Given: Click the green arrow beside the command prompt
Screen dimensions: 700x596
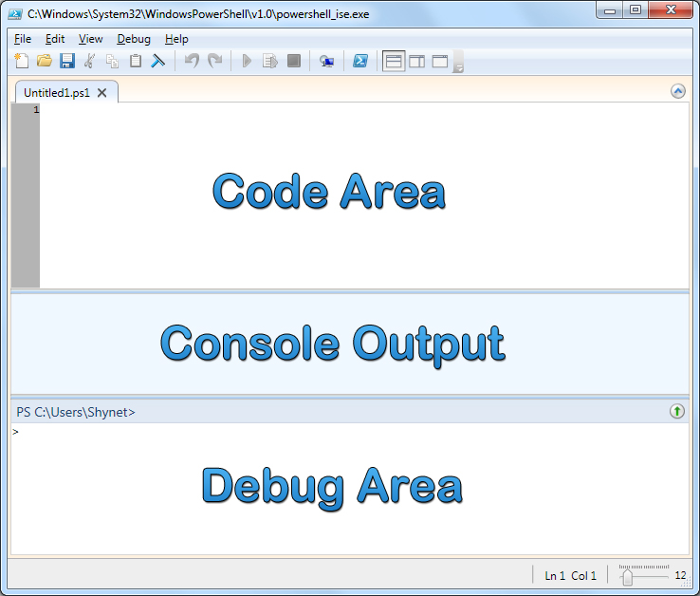Looking at the screenshot, I should (677, 412).
